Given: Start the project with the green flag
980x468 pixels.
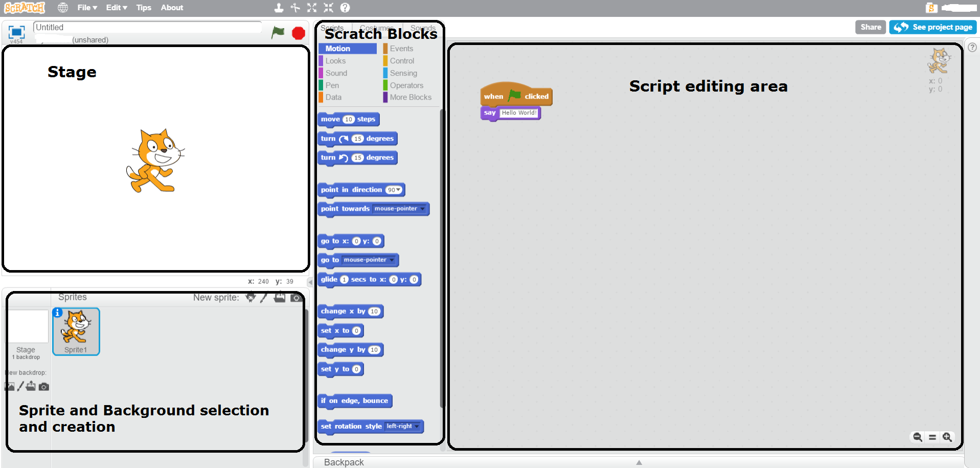Looking at the screenshot, I should pyautogui.click(x=278, y=33).
